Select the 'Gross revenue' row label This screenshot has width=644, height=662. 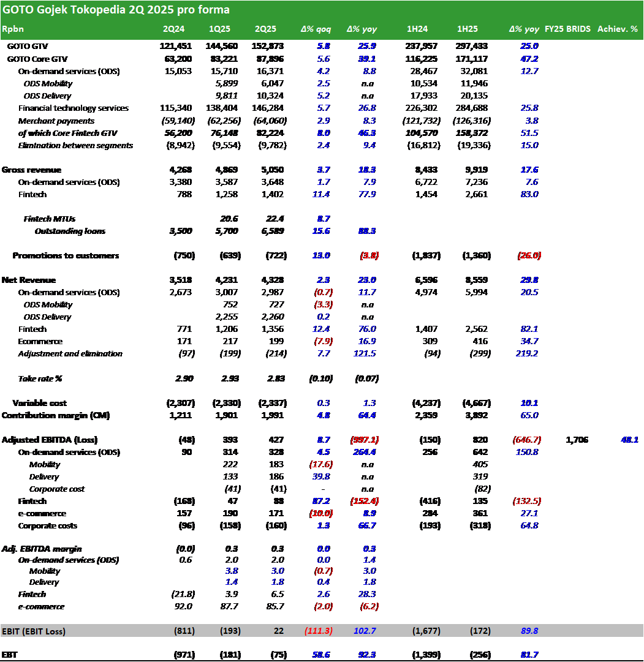coord(32,170)
